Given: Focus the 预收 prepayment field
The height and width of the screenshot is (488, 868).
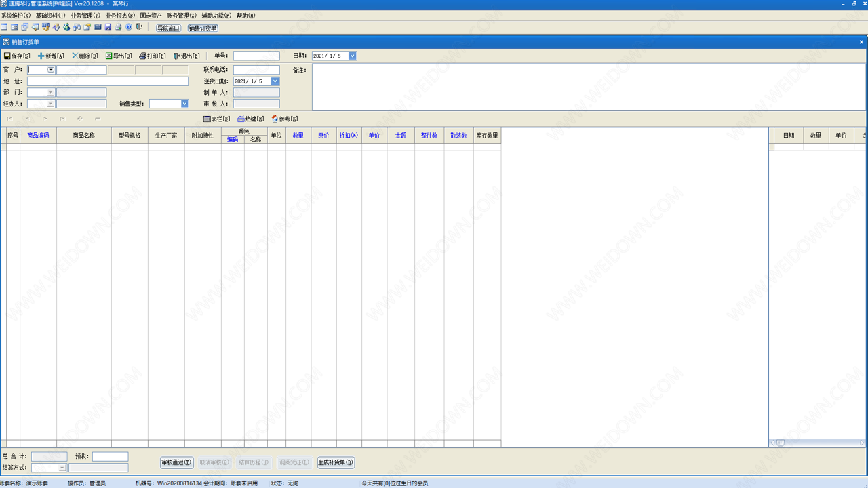Looking at the screenshot, I should coord(111,457).
